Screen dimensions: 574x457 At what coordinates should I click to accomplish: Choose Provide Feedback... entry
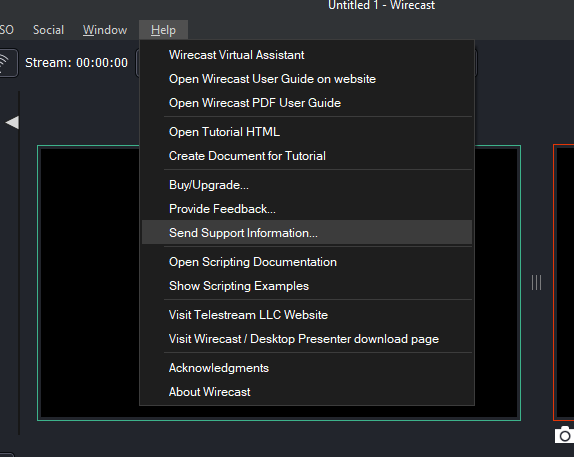pos(307,209)
